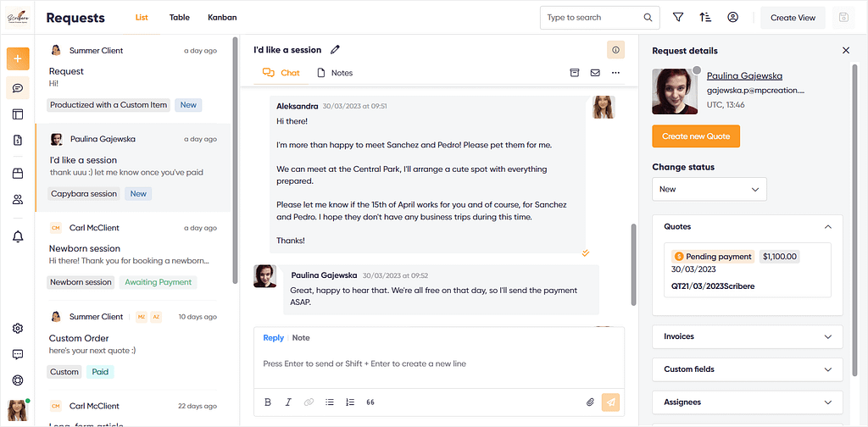The height and width of the screenshot is (427, 868).
Task: Open Summer Client 'Custom Order' request
Action: point(133,345)
